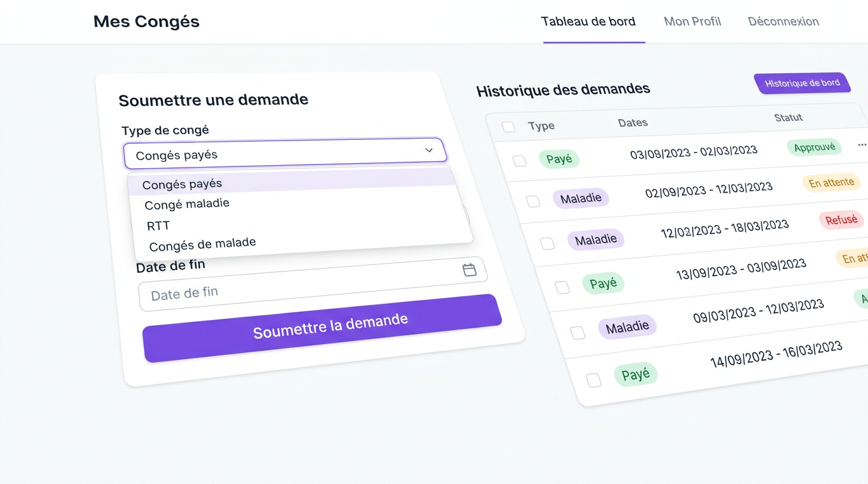868x484 pixels.
Task: Click the Statut column header
Action: tap(789, 117)
